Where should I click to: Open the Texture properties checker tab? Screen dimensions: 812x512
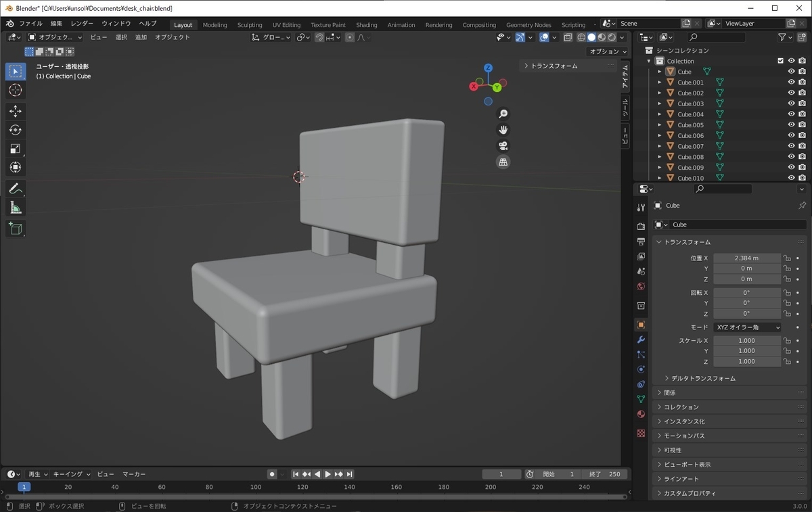click(x=641, y=433)
